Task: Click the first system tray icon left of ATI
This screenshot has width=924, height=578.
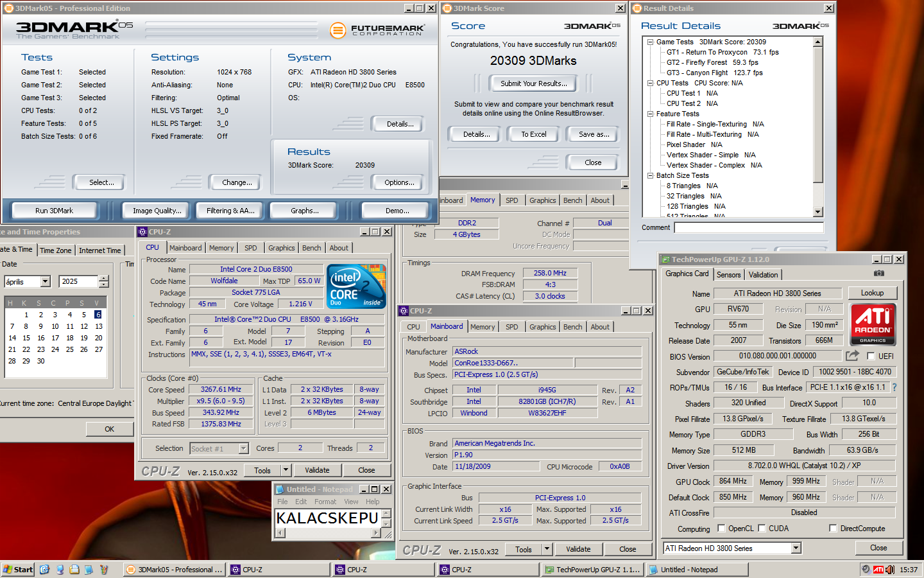Action: click(x=866, y=570)
